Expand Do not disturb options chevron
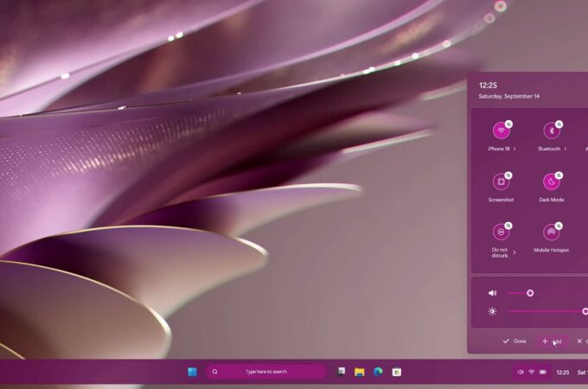The height and width of the screenshot is (389, 588). tap(514, 252)
